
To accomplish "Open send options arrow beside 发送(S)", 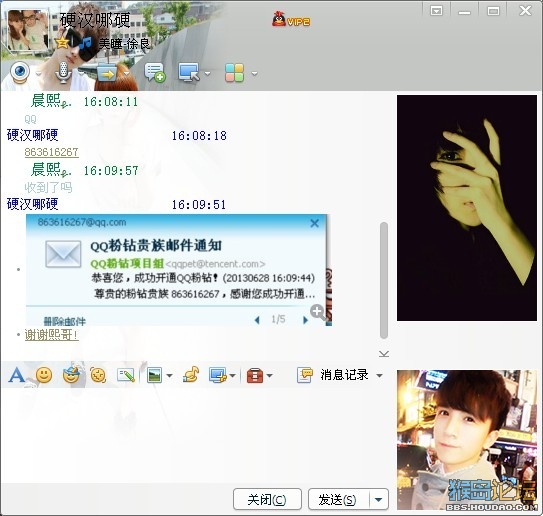I will (379, 499).
